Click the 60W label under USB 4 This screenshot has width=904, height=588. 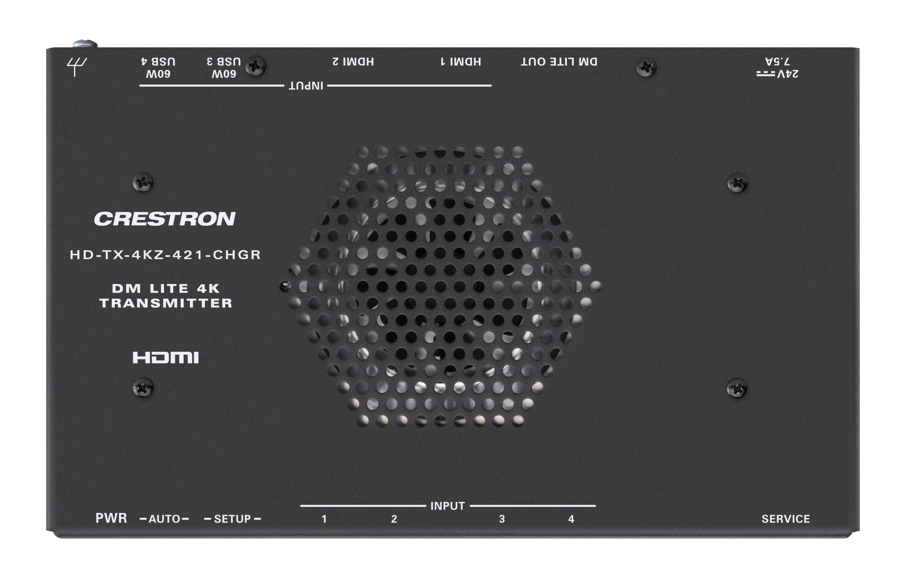158,74
